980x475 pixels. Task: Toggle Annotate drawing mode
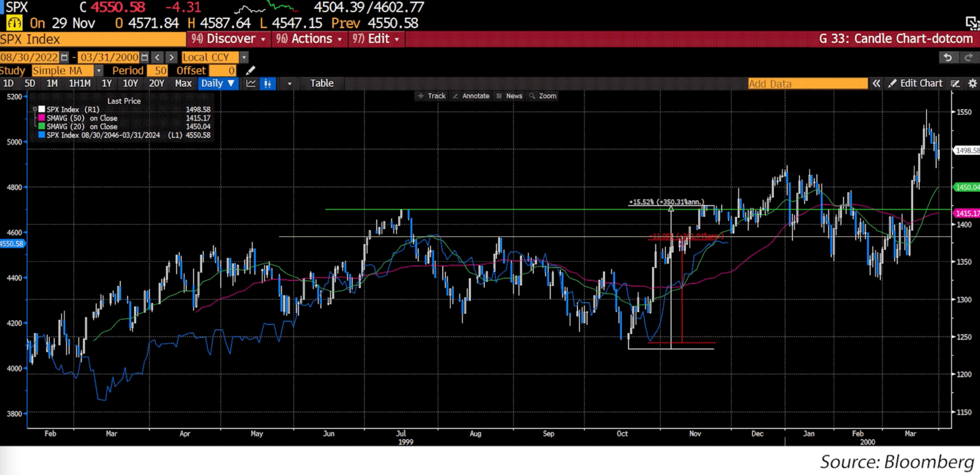point(472,96)
